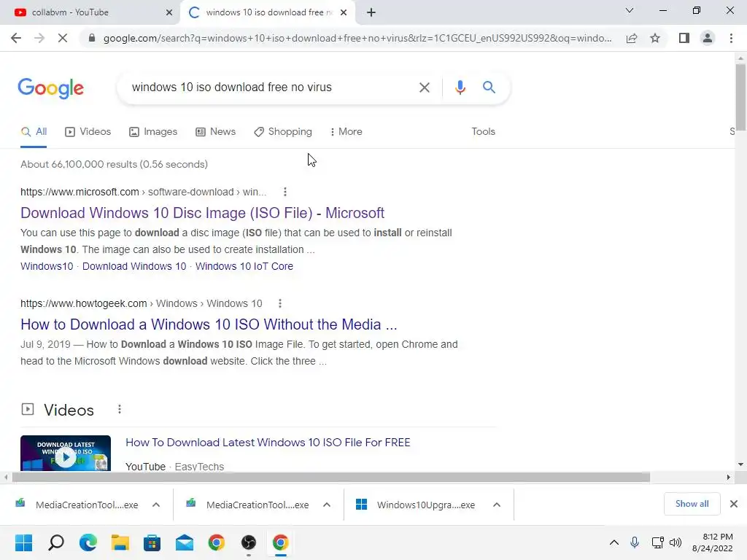Stop loading the page
Viewport: 747px width, 560px height.
[x=63, y=38]
